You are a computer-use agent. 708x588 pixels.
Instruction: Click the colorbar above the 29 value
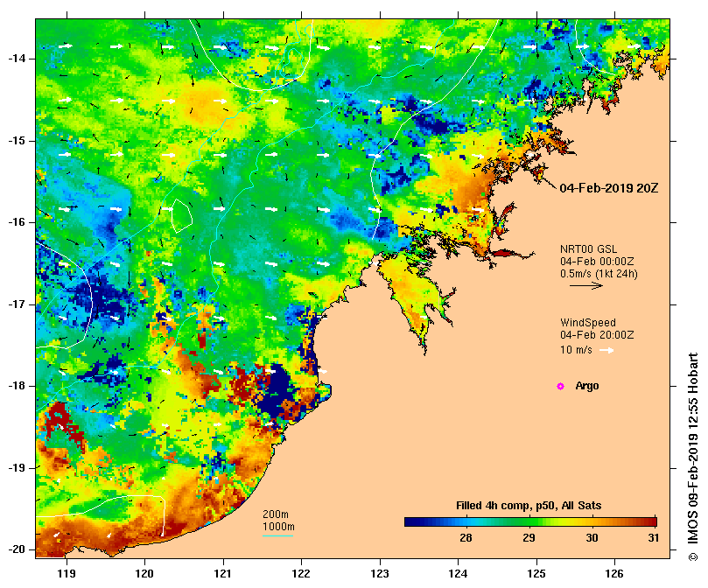[x=529, y=522]
